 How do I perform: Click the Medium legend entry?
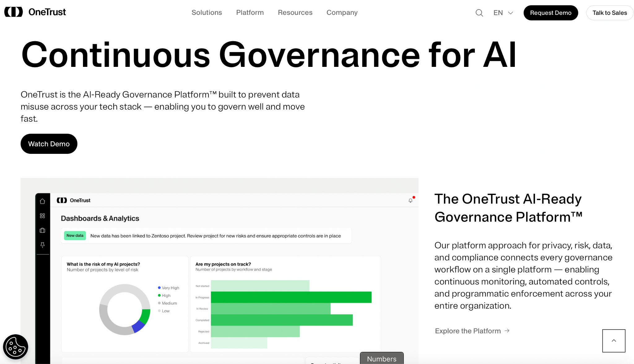point(167,303)
